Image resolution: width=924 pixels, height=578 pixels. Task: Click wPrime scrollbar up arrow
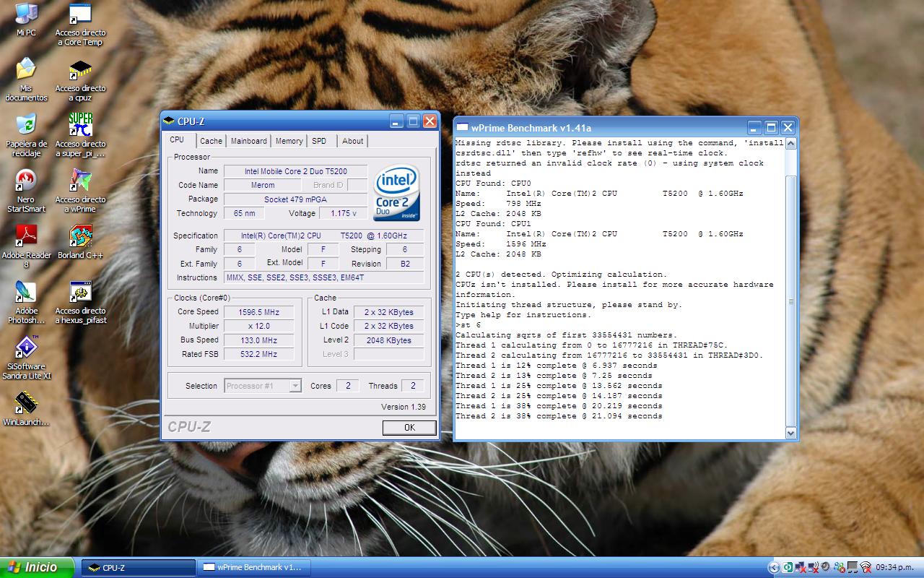(790, 144)
